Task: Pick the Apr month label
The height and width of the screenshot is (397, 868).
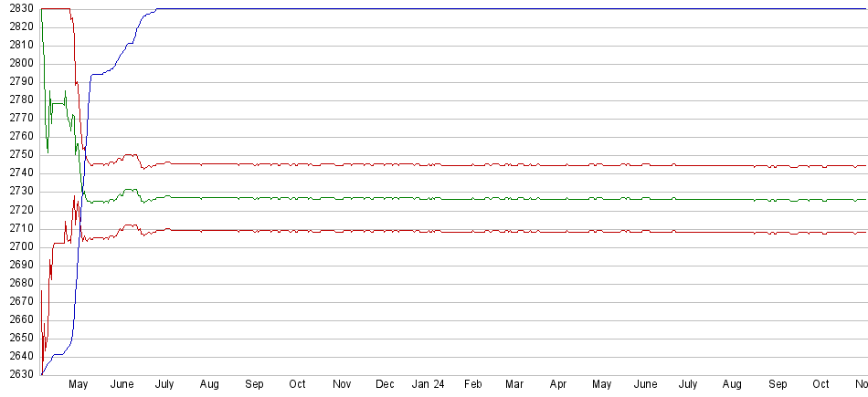Action: tap(558, 385)
